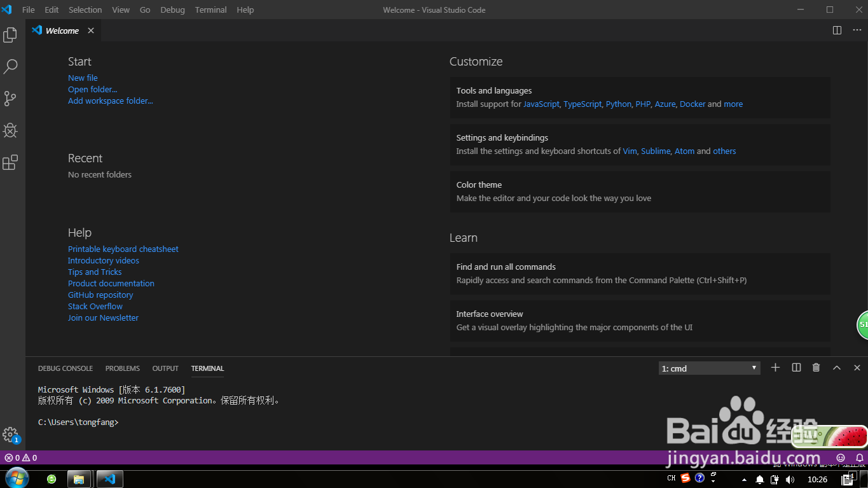Open the editor's more actions menu
The height and width of the screenshot is (488, 868).
point(856,31)
